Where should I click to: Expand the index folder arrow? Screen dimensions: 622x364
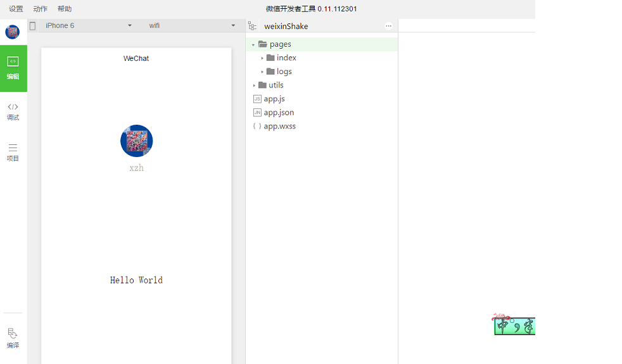pos(262,58)
